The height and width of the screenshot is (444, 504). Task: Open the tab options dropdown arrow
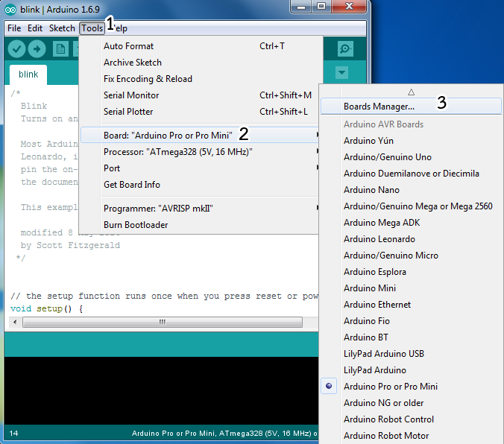(x=341, y=72)
